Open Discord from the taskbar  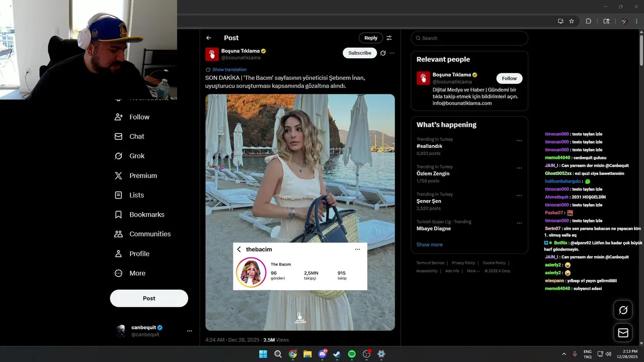coord(323,354)
